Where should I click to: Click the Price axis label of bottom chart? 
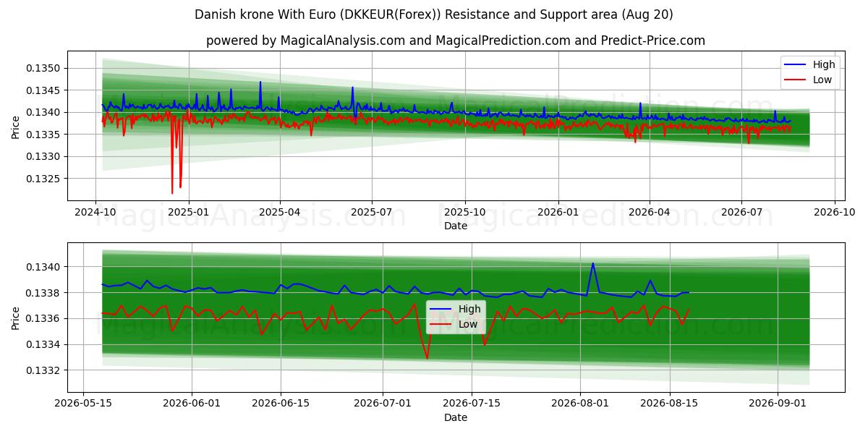[16, 317]
